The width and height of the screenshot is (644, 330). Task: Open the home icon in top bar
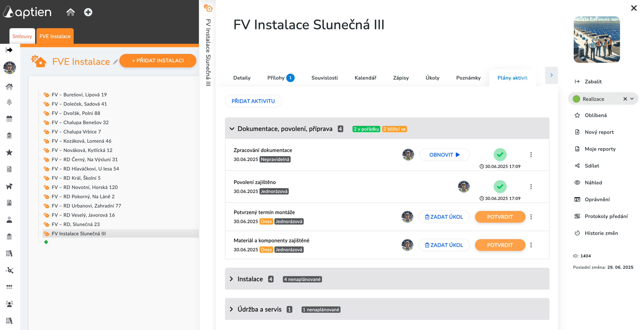(x=70, y=12)
